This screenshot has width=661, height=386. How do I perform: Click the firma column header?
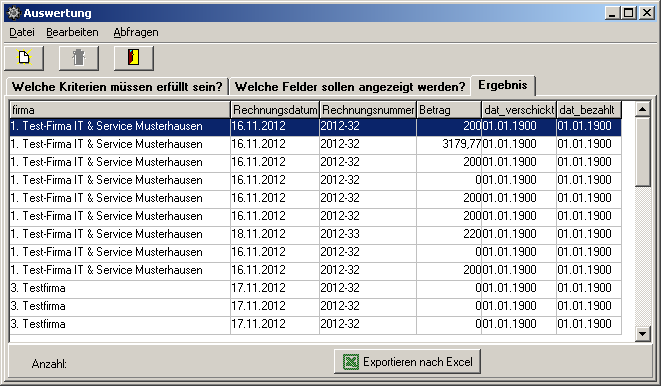(x=120, y=110)
